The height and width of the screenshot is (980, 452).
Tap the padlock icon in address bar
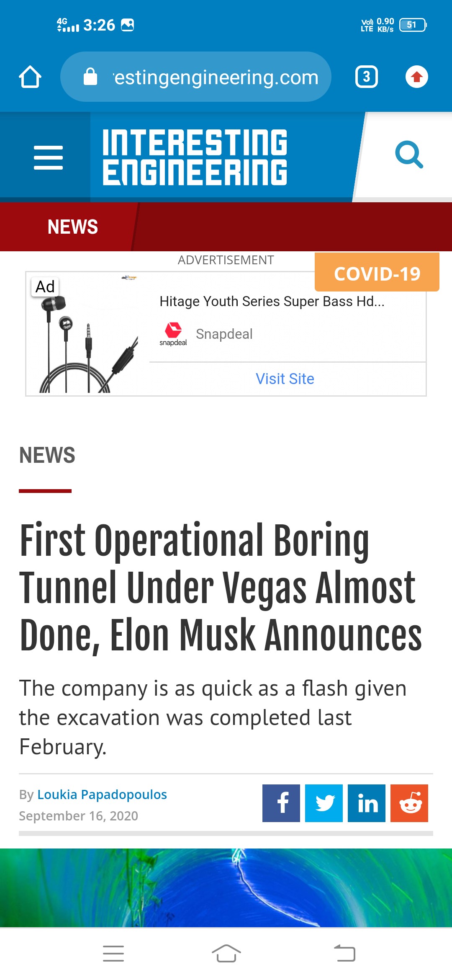point(90,77)
